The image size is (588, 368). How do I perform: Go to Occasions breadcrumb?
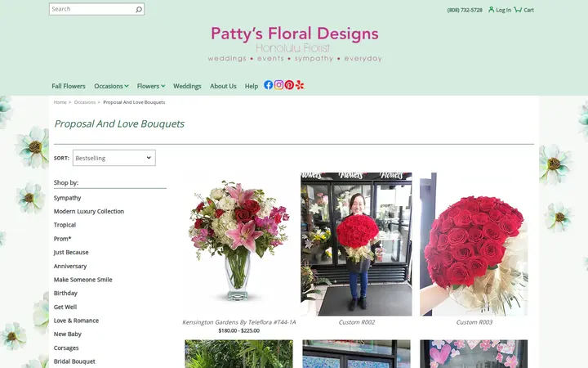[85, 102]
